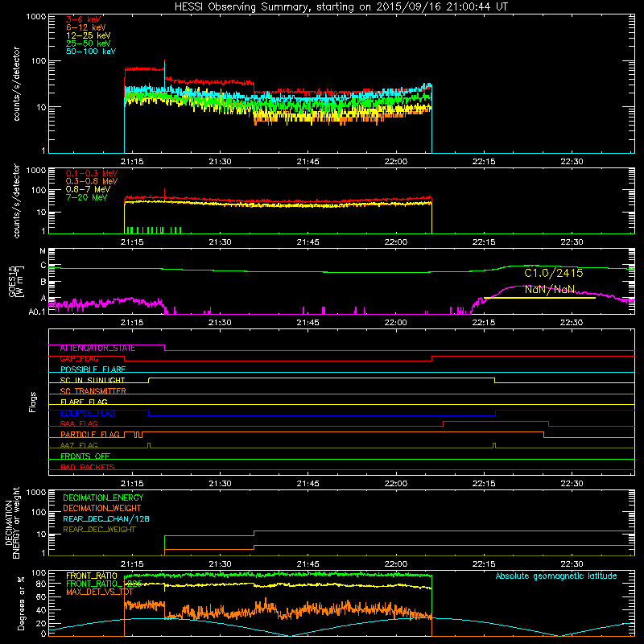
Task: Click the A0.1 GOES axis tick label
Action: point(37,312)
